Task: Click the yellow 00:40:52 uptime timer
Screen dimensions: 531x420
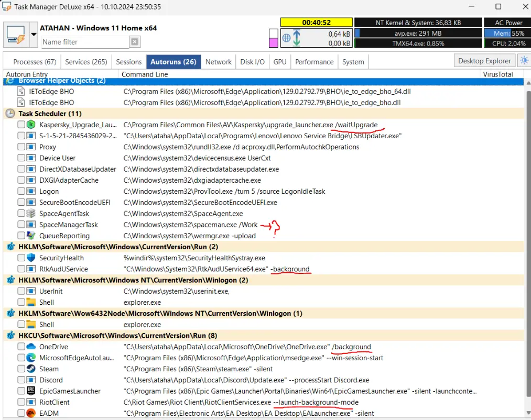Action: (316, 23)
